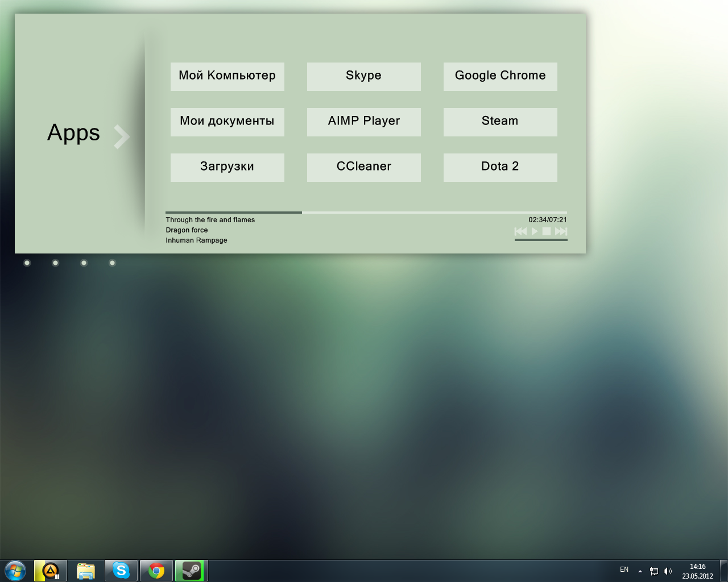Open the Windows Start menu
Image resolution: width=728 pixels, height=582 pixels.
coord(15,571)
